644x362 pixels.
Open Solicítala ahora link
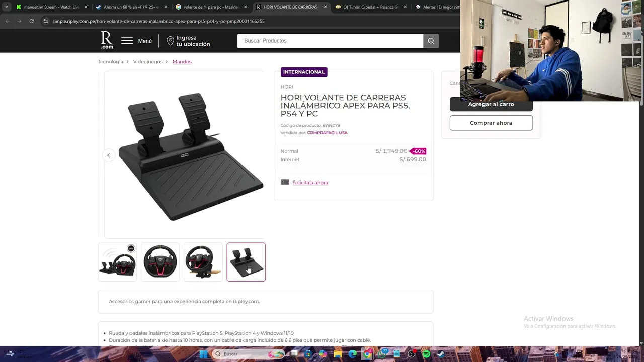pos(310,183)
